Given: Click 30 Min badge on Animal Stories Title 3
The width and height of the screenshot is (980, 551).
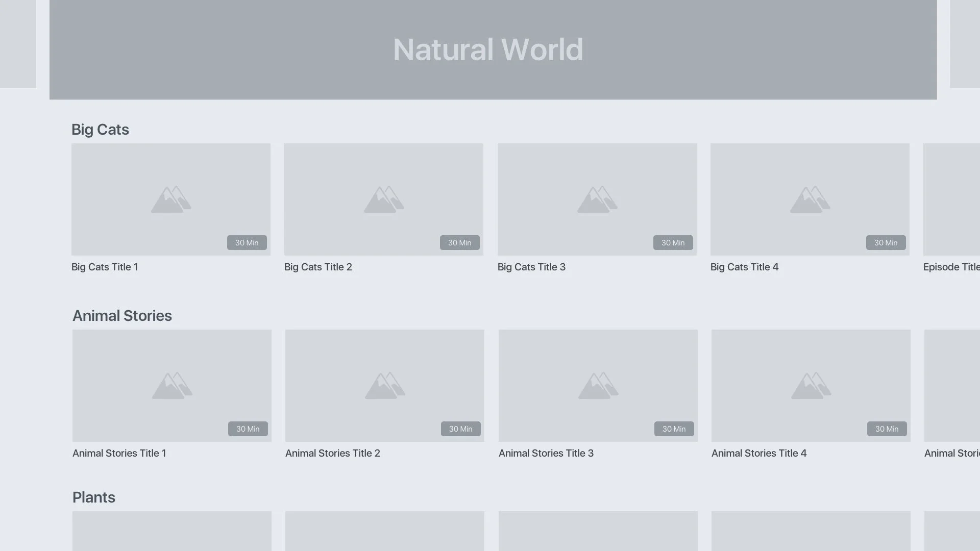Looking at the screenshot, I should (674, 429).
